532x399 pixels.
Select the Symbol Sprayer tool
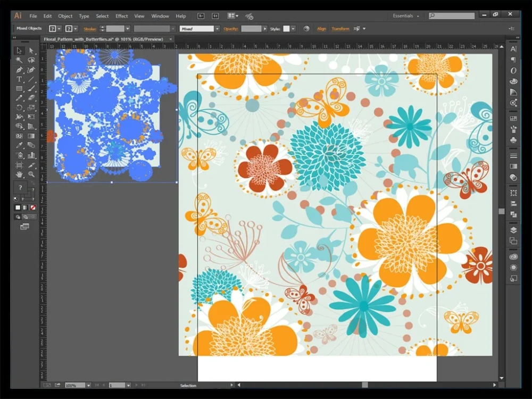point(19,155)
